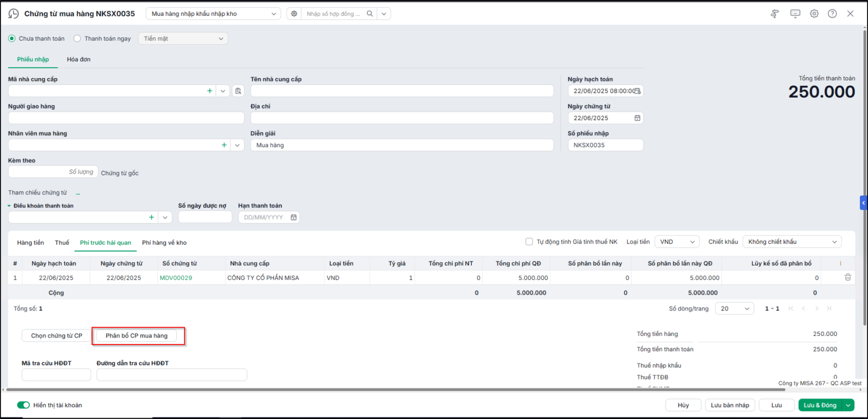
Task: Add new payment term plus icon
Action: pos(151,217)
